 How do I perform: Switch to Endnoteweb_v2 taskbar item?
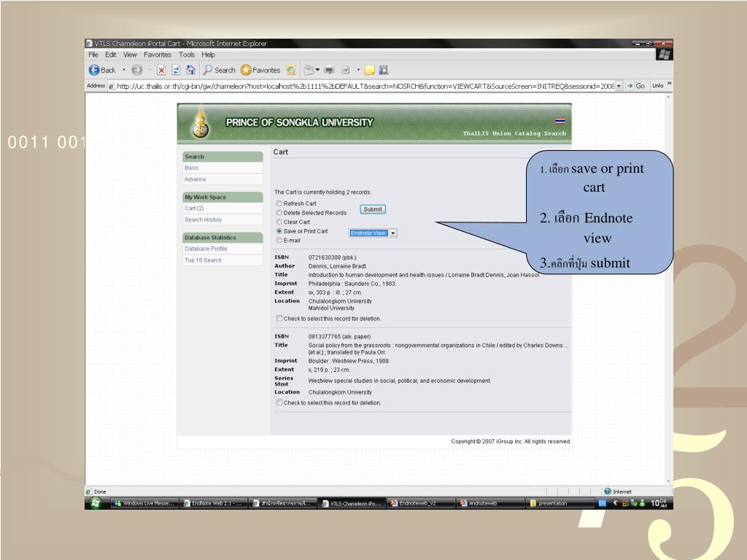point(421,503)
